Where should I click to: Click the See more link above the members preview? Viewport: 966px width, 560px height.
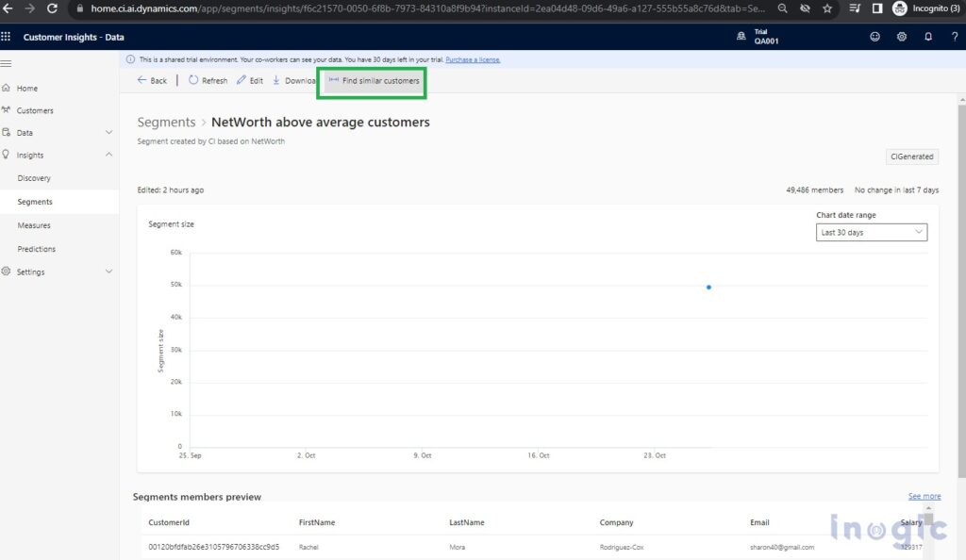click(x=924, y=495)
